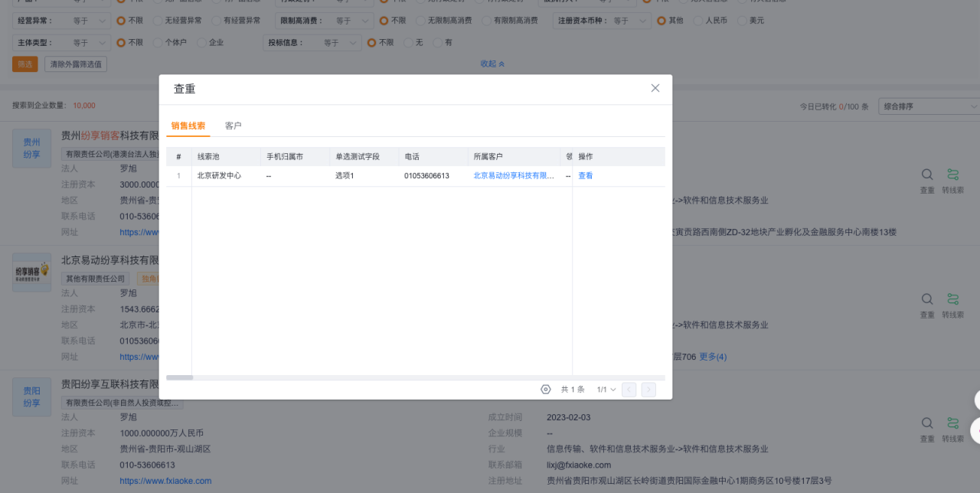Screen dimensions: 980x493
Task: Open the 纷享销客 company logo thumbnail
Action: tap(31, 273)
